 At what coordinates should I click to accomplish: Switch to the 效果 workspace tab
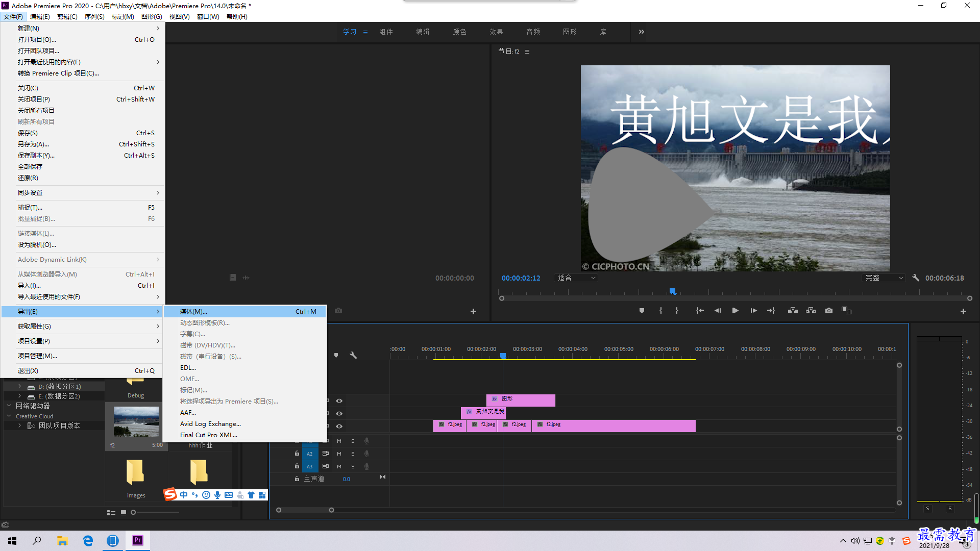coord(496,32)
